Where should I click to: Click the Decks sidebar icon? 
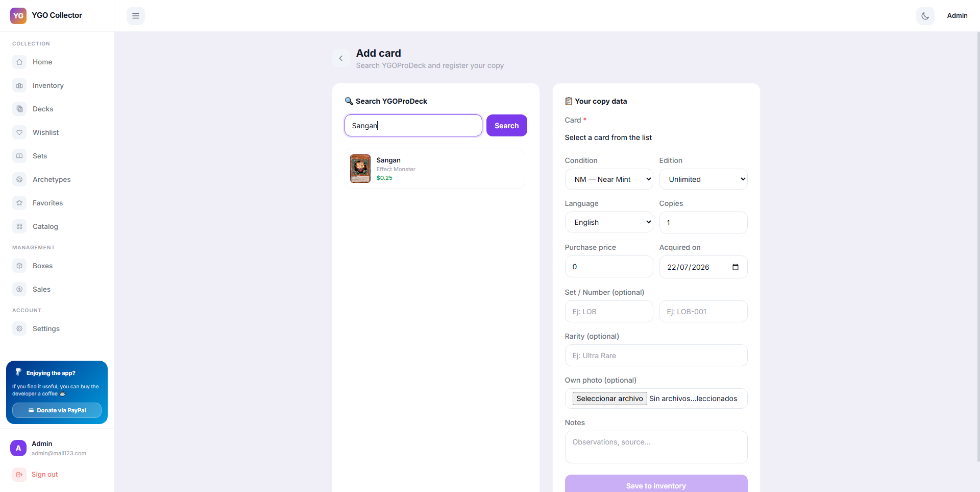coord(19,109)
